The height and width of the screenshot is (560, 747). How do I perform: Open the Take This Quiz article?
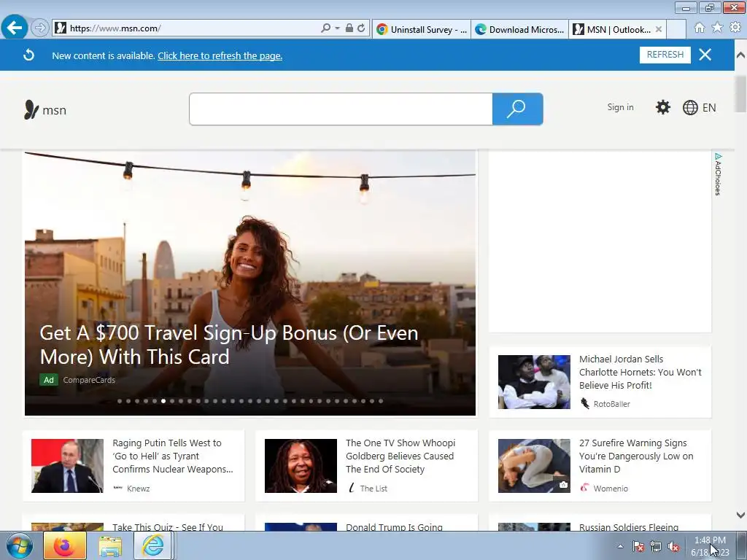(168, 526)
